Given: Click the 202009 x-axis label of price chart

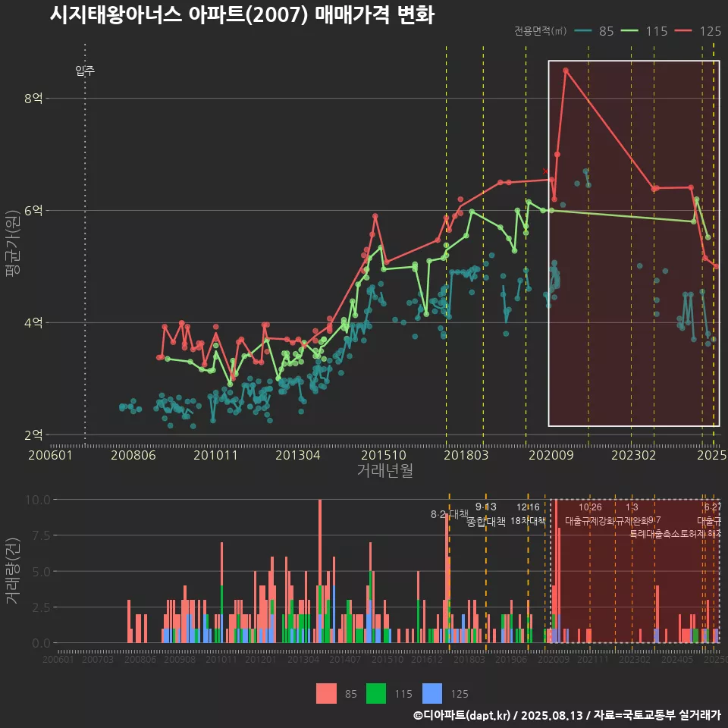Looking at the screenshot, I should 551,455.
